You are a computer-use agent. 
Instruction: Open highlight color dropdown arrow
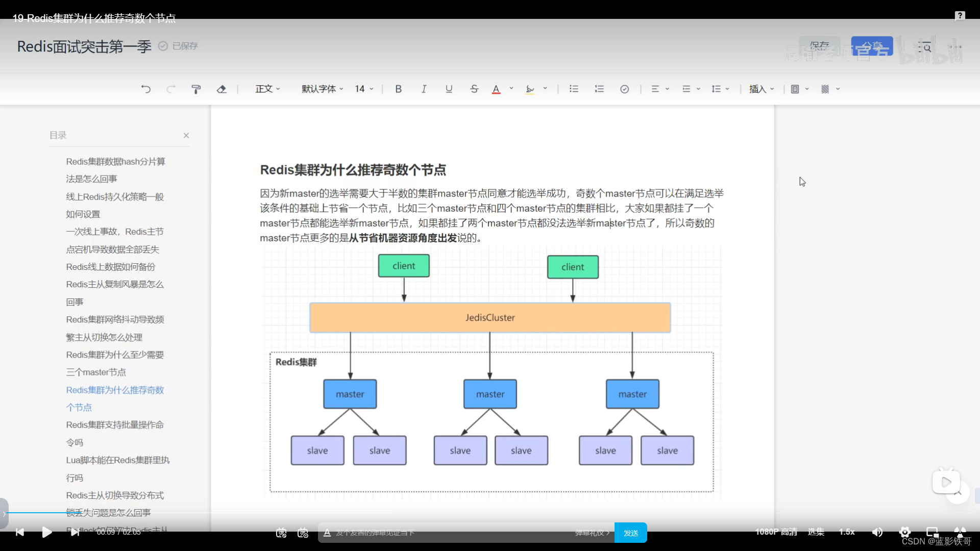(545, 89)
